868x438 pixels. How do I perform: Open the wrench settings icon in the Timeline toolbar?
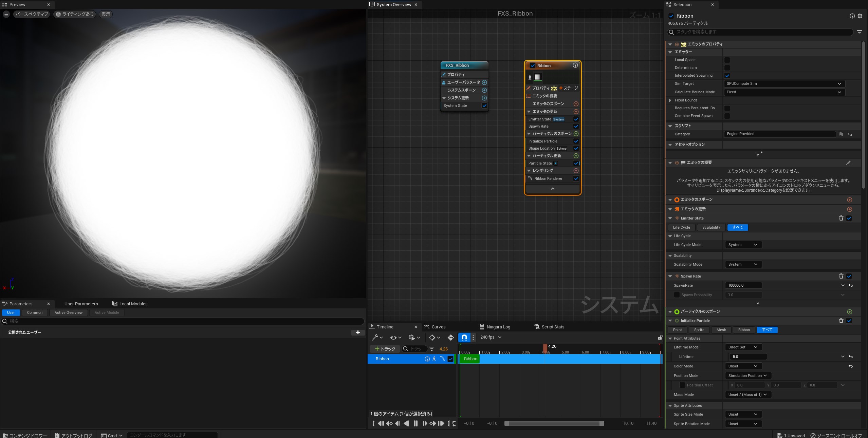(376, 337)
